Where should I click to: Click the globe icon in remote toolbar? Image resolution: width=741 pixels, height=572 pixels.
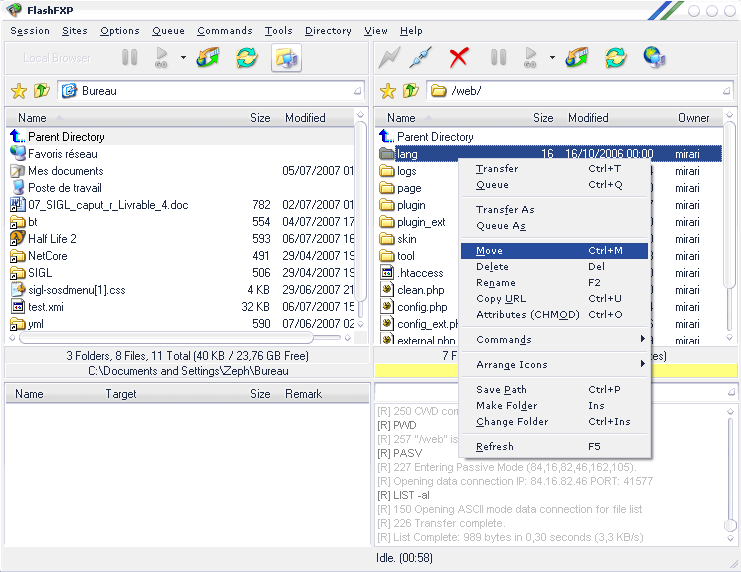click(654, 58)
